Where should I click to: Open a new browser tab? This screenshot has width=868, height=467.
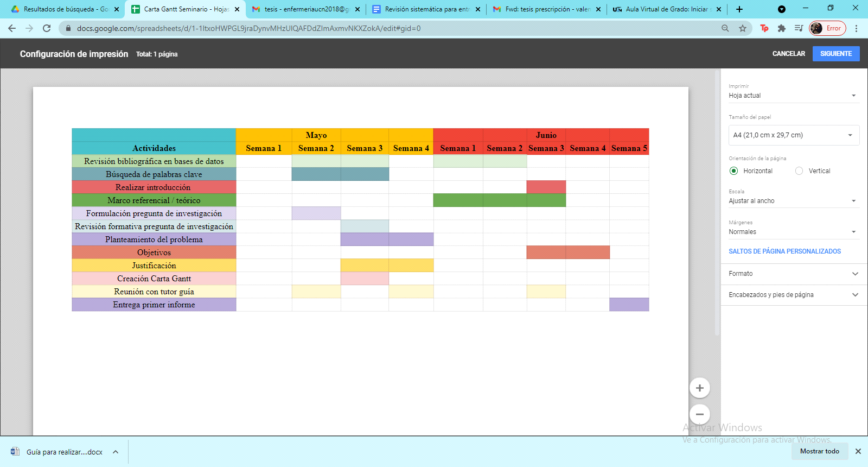click(x=739, y=9)
